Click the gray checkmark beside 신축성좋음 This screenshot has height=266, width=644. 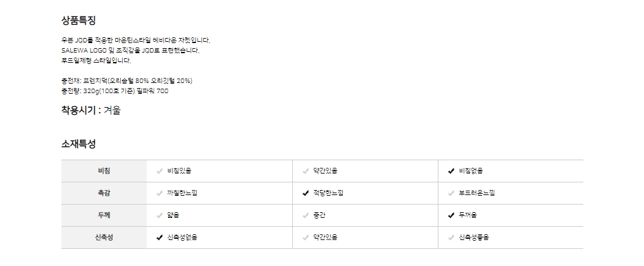[451, 237]
